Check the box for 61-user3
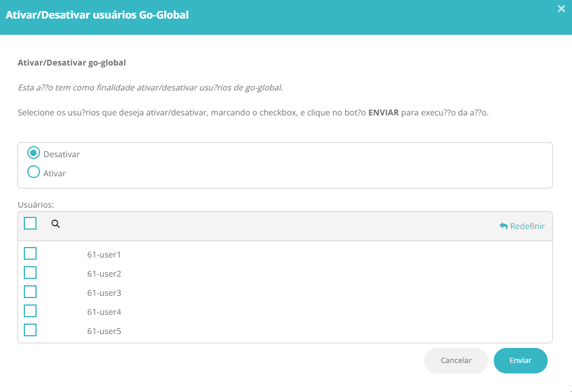This screenshot has height=392, width=572. point(30,292)
